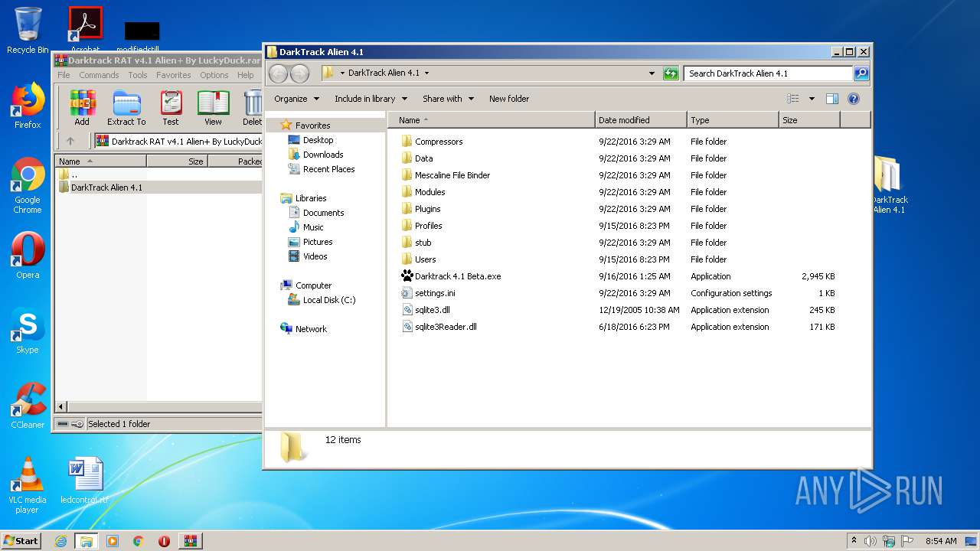Sort by Explorer Size column header
Viewport: 980px width, 551px height.
(810, 120)
